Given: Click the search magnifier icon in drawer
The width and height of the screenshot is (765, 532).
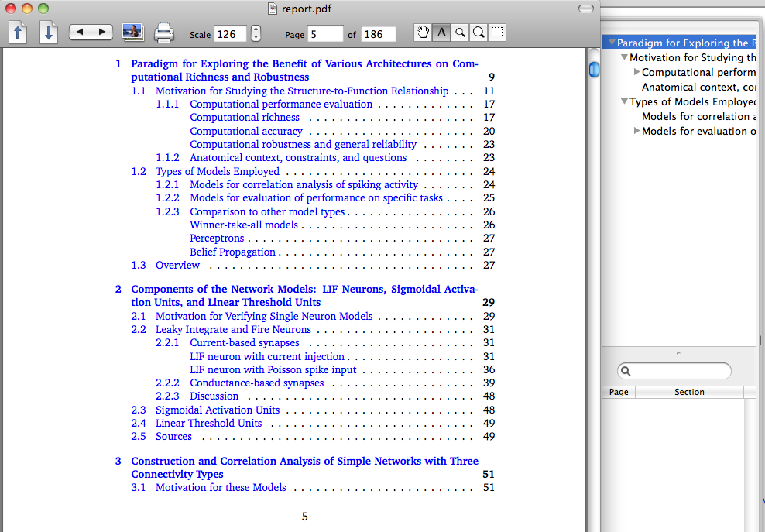Looking at the screenshot, I should (626, 371).
